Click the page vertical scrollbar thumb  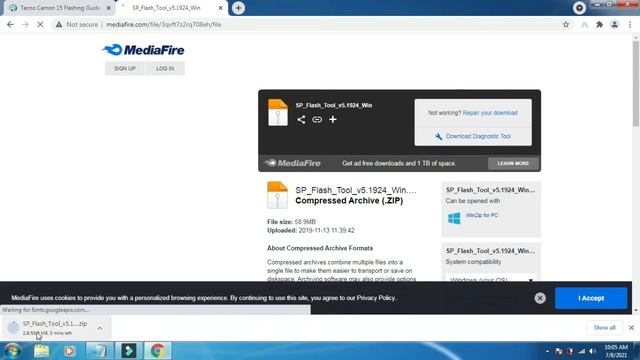636,84
